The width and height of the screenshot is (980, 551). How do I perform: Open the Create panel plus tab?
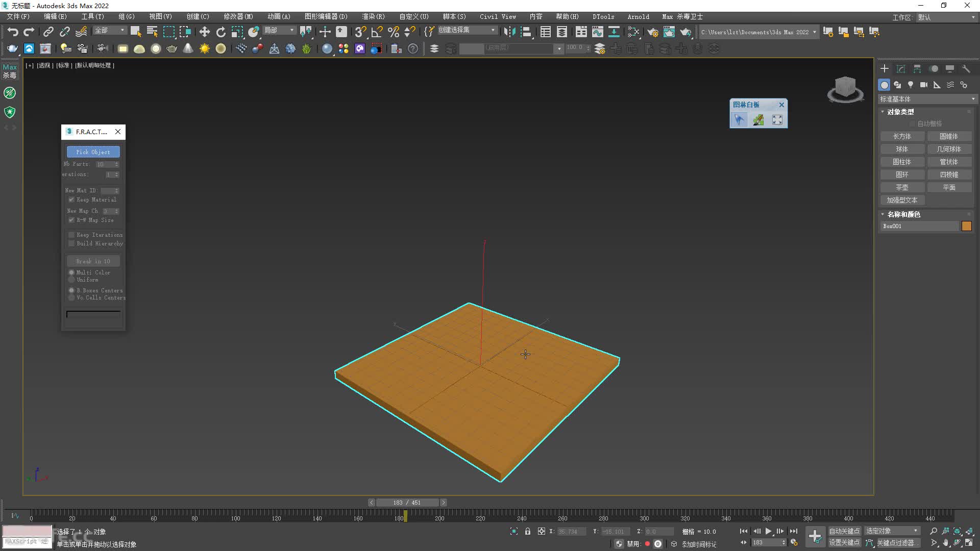885,68
